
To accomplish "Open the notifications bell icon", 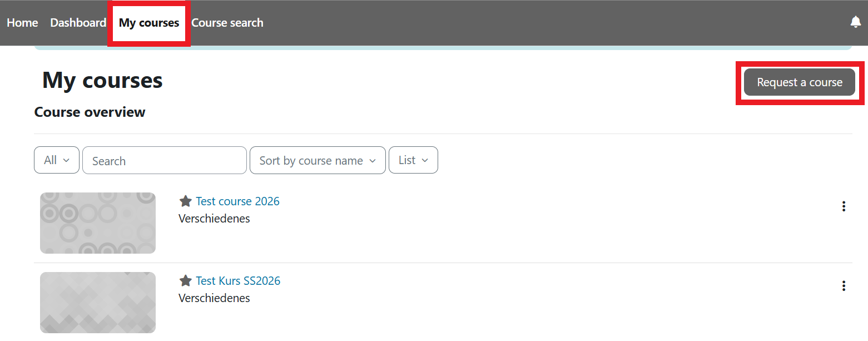I will (855, 22).
